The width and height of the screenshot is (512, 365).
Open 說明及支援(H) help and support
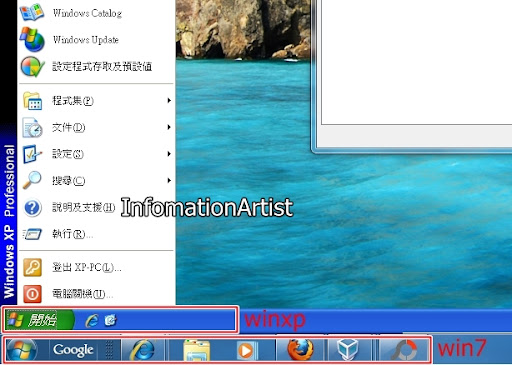pyautogui.click(x=97, y=207)
